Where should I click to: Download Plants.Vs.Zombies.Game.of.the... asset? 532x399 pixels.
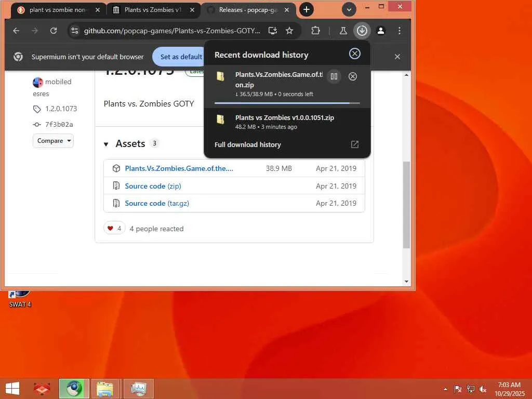(179, 168)
